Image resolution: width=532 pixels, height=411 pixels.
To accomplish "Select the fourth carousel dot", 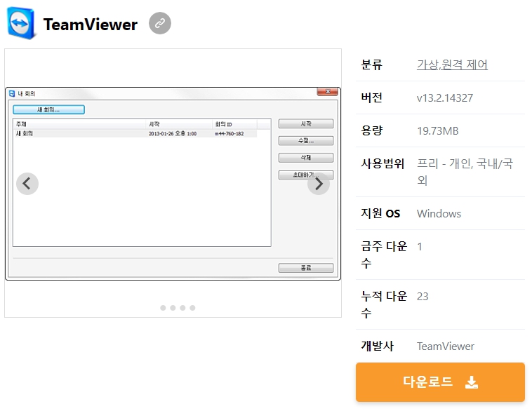I will click(x=192, y=308).
